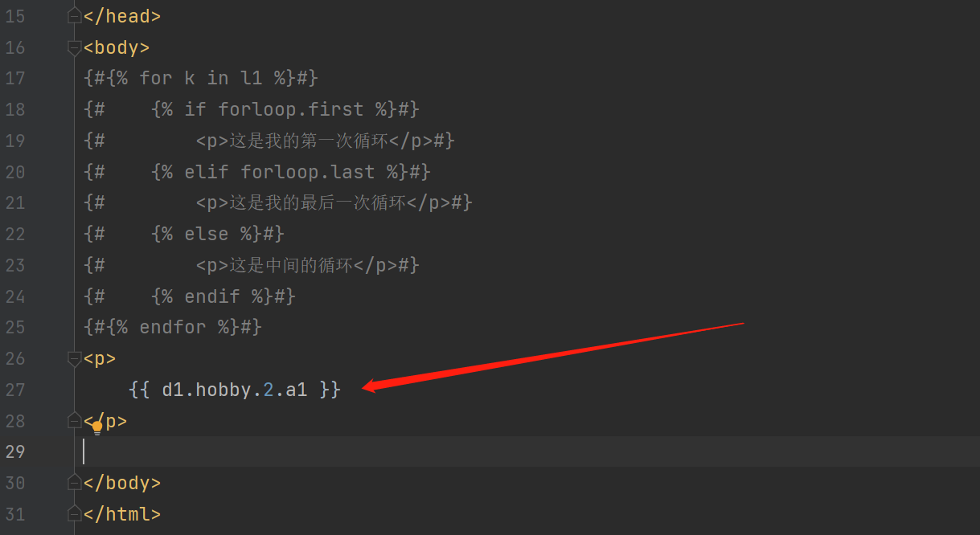Click fold marker beside </head> tag

click(x=75, y=16)
